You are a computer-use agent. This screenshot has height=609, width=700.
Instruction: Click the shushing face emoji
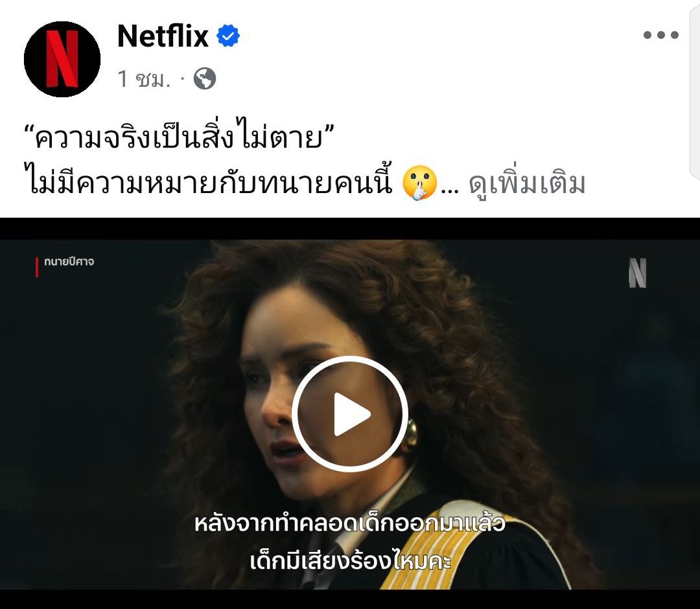[x=419, y=183]
